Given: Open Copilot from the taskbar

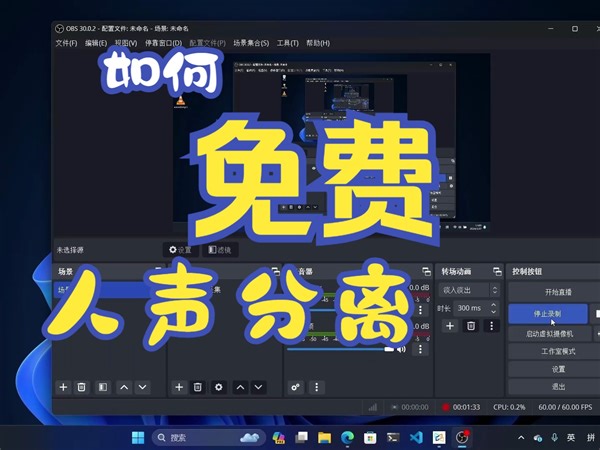Looking at the screenshot, I should point(279,437).
